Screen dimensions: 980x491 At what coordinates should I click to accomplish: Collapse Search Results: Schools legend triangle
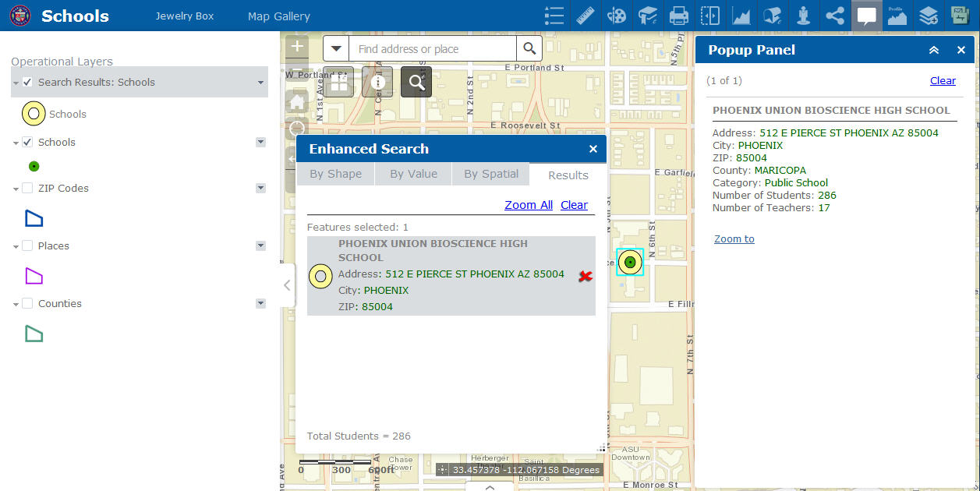click(16, 83)
